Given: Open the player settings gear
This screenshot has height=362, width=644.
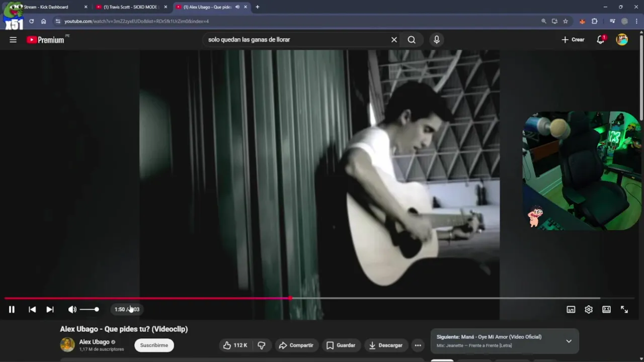Looking at the screenshot, I should [589, 310].
